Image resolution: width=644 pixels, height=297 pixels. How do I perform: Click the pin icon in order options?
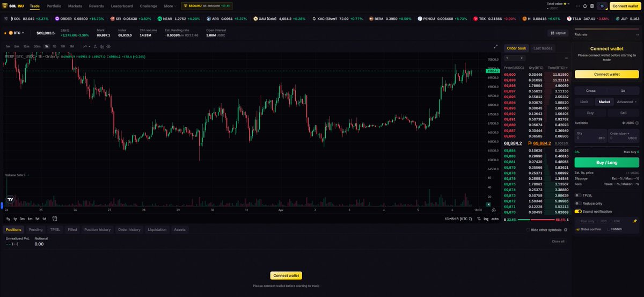click(635, 221)
